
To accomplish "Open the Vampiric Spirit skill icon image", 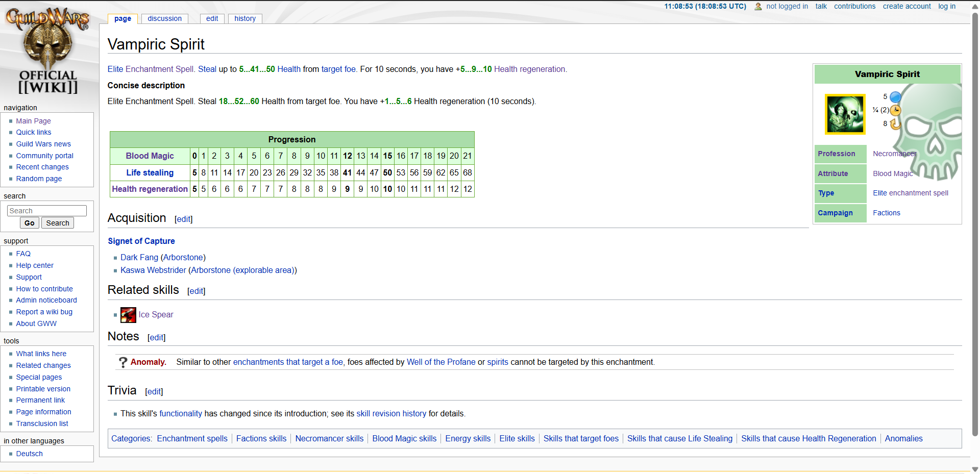I will pyautogui.click(x=845, y=114).
